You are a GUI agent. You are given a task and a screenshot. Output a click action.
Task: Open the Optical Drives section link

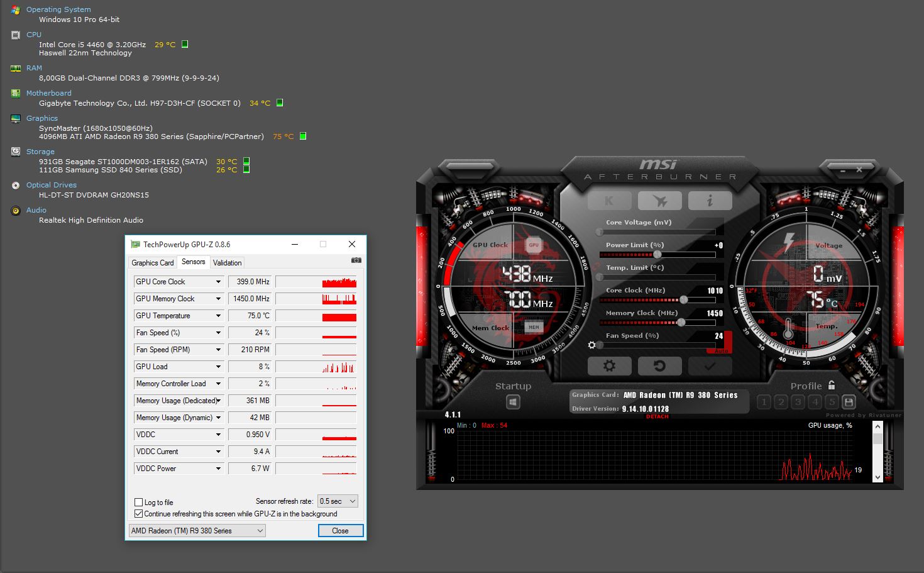(x=52, y=185)
